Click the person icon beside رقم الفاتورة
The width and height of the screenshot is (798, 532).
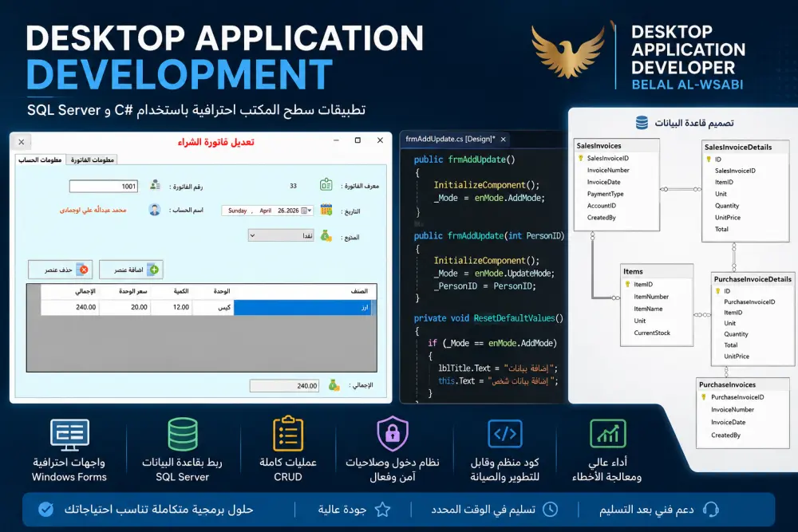click(x=156, y=185)
